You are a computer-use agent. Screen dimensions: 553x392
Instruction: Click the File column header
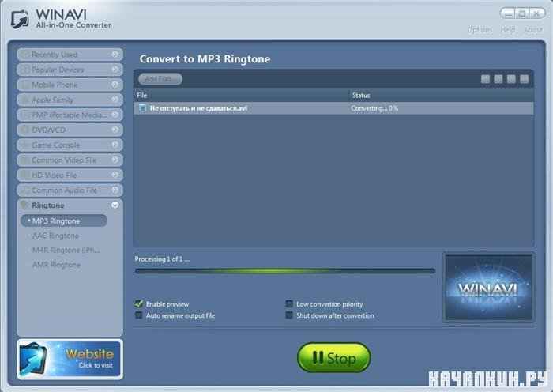click(x=141, y=96)
